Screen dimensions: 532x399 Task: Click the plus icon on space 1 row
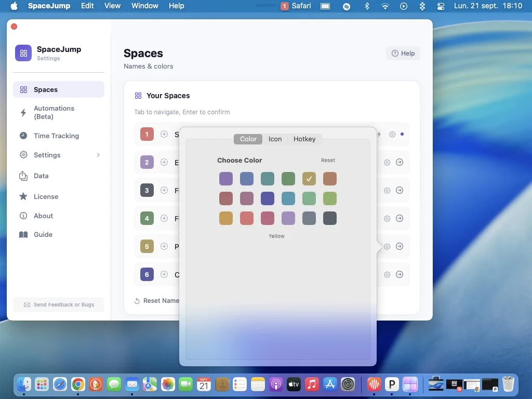[x=164, y=134]
